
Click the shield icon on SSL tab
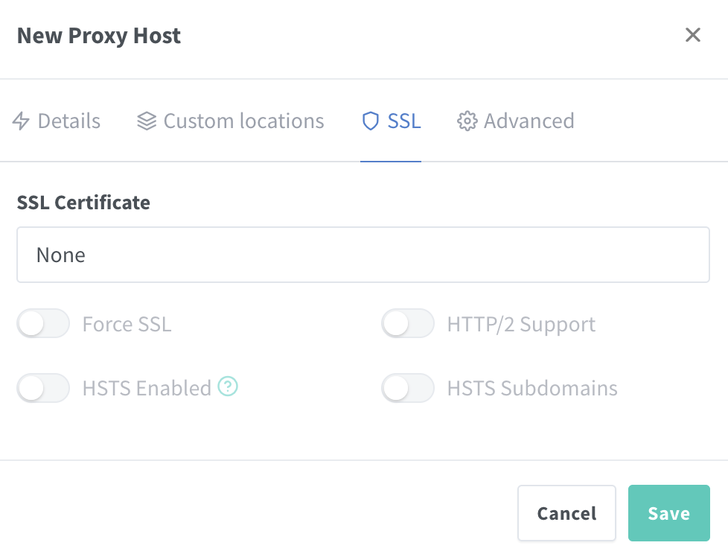(370, 121)
